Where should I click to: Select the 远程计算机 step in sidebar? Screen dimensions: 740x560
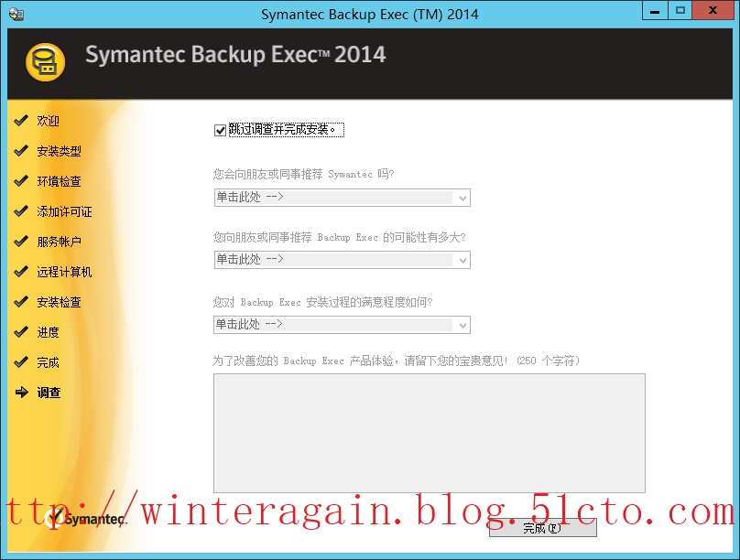(x=65, y=272)
